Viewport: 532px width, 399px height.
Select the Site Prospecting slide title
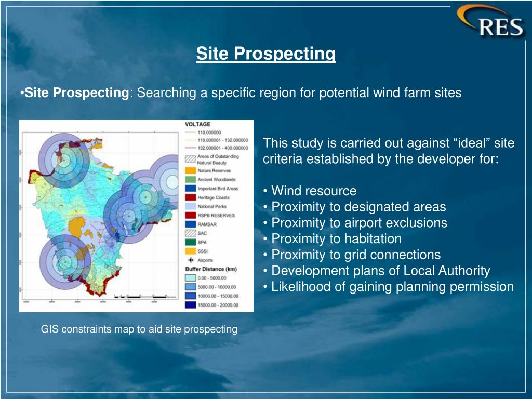coord(265,54)
